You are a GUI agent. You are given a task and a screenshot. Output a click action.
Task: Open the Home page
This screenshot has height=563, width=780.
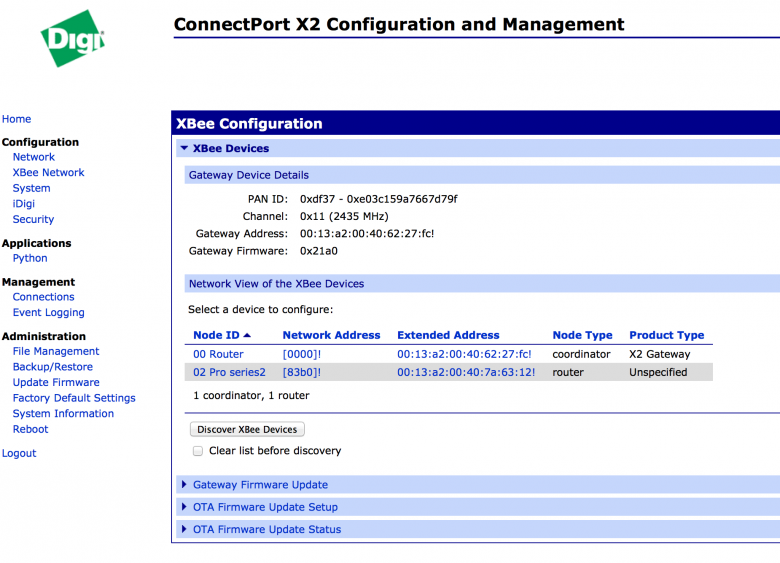tap(16, 119)
